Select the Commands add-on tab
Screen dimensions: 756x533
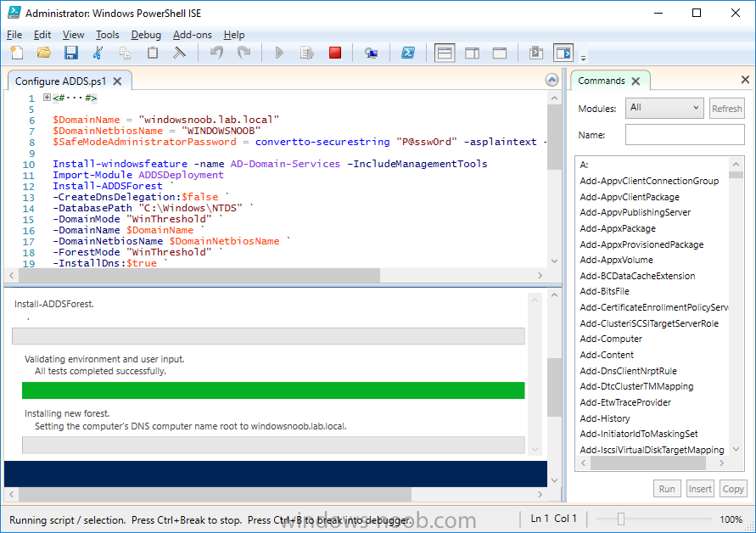(x=602, y=81)
